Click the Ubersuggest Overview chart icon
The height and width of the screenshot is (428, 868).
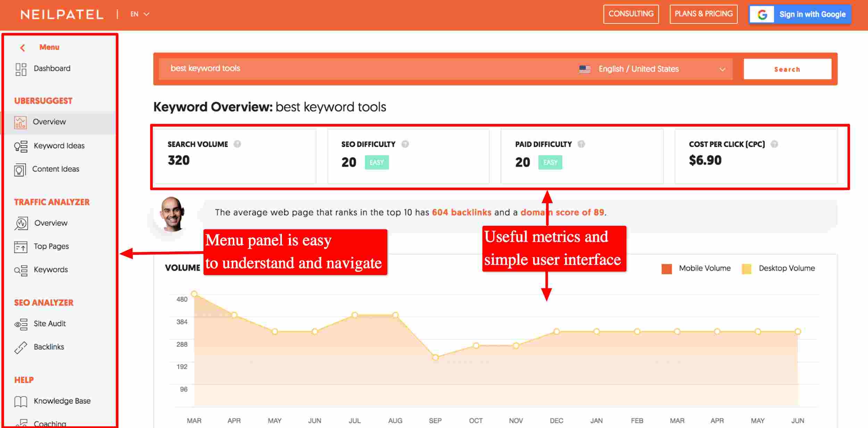20,122
